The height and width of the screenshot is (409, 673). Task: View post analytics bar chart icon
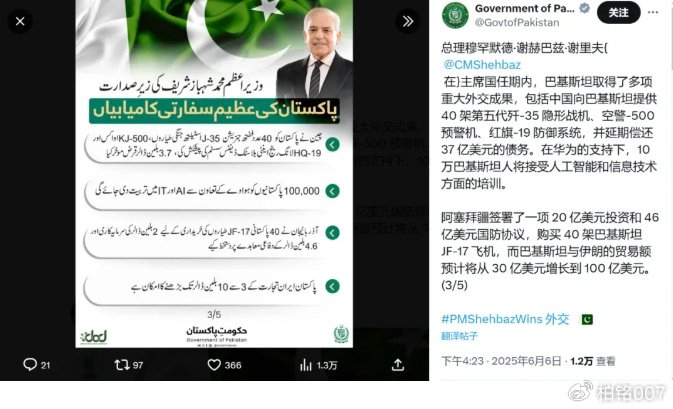306,365
